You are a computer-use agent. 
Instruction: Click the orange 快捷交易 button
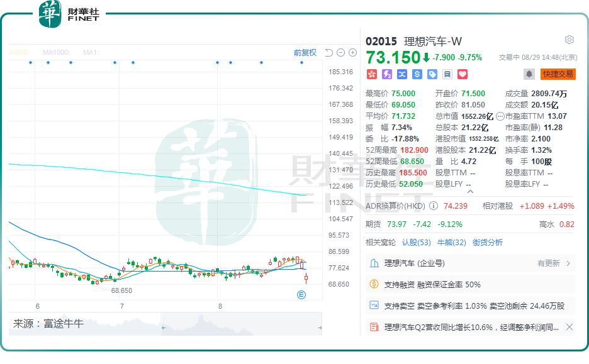coord(558,74)
